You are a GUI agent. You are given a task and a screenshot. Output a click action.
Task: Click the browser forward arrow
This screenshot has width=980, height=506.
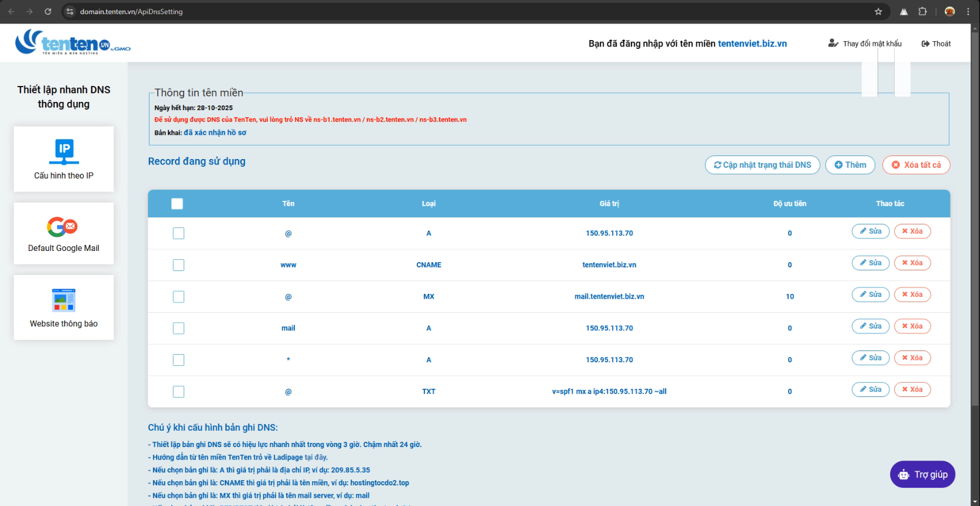click(29, 11)
